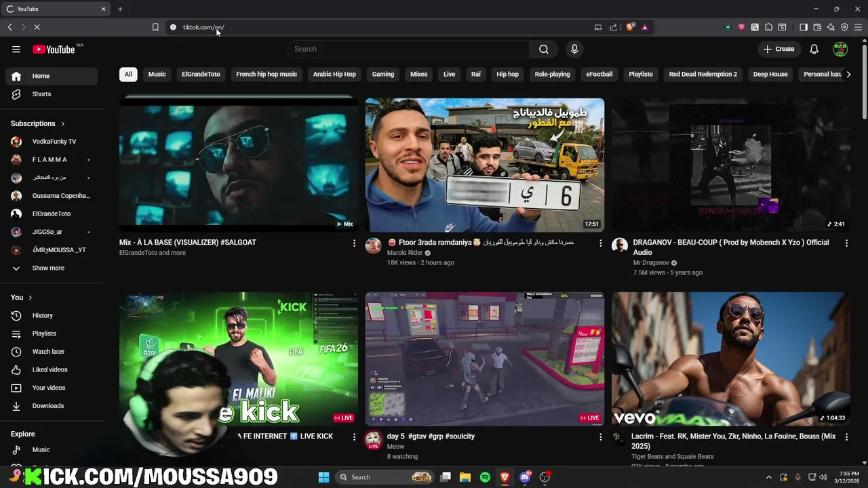Open the Brave Wallet icon
Image resolution: width=868 pixels, height=488 pixels.
pyautogui.click(x=817, y=27)
